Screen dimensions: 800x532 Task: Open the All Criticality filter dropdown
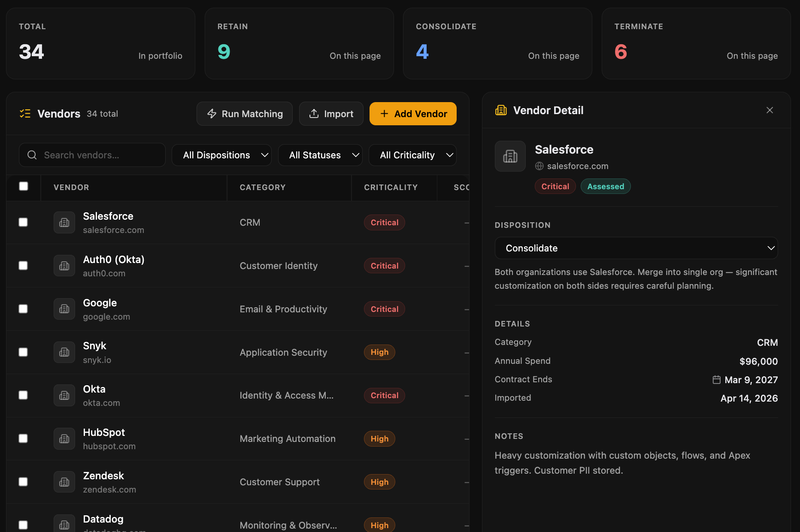click(412, 155)
